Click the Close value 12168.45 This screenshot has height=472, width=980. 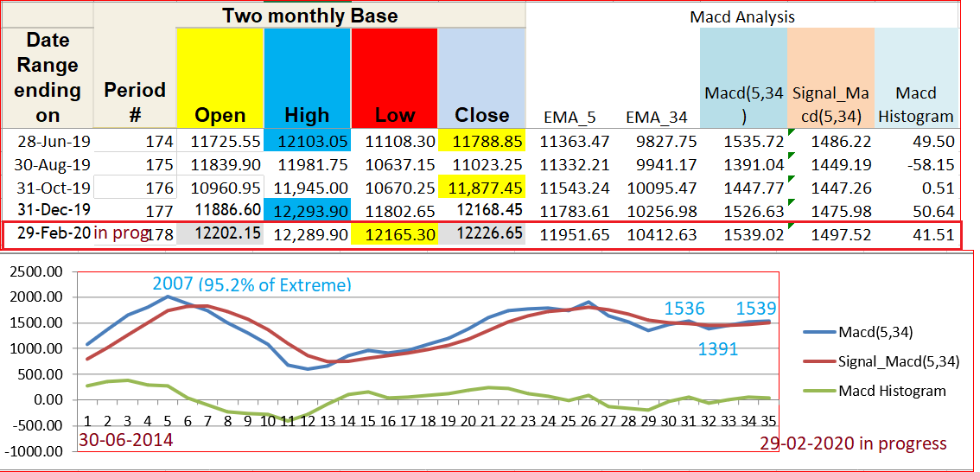[482, 210]
